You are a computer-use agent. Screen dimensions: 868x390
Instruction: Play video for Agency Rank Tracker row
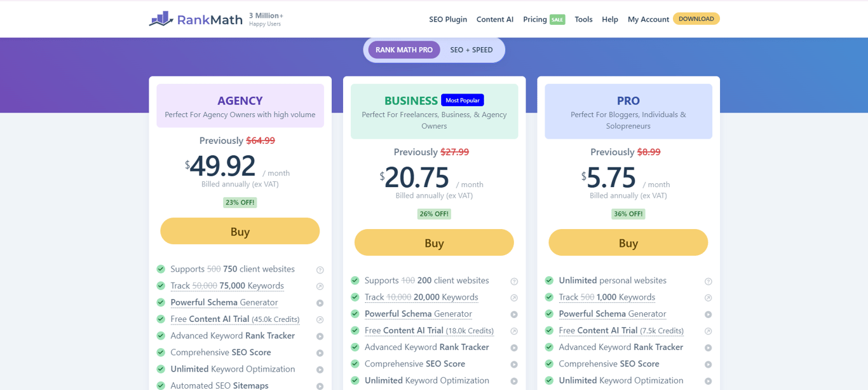320,336
